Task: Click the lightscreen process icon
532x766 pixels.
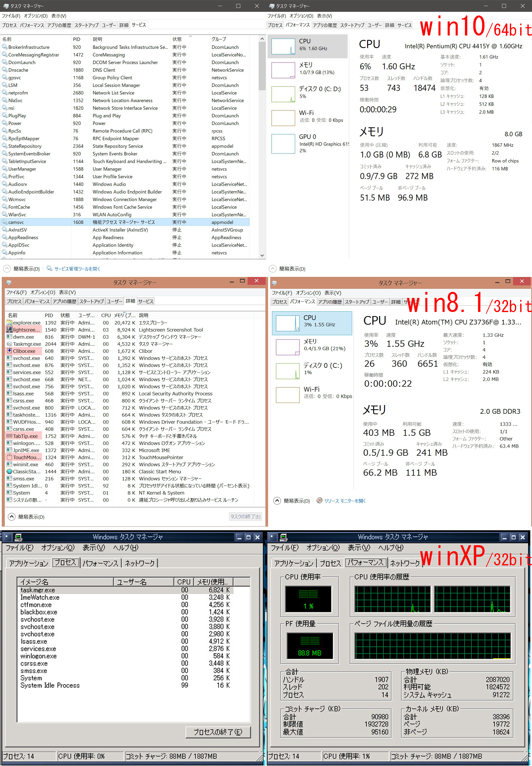Action: click(10, 329)
